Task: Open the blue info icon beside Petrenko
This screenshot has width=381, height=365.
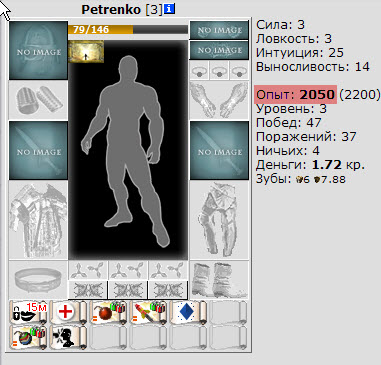Action: (x=169, y=9)
